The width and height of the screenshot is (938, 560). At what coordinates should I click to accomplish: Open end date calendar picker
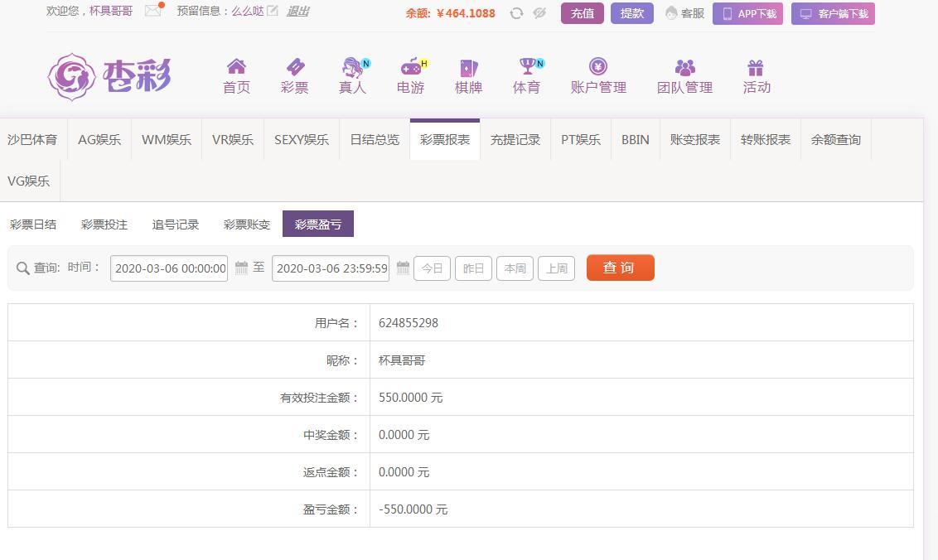click(403, 268)
